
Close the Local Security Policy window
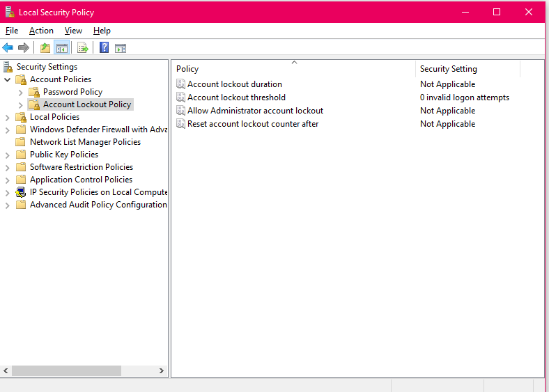529,13
